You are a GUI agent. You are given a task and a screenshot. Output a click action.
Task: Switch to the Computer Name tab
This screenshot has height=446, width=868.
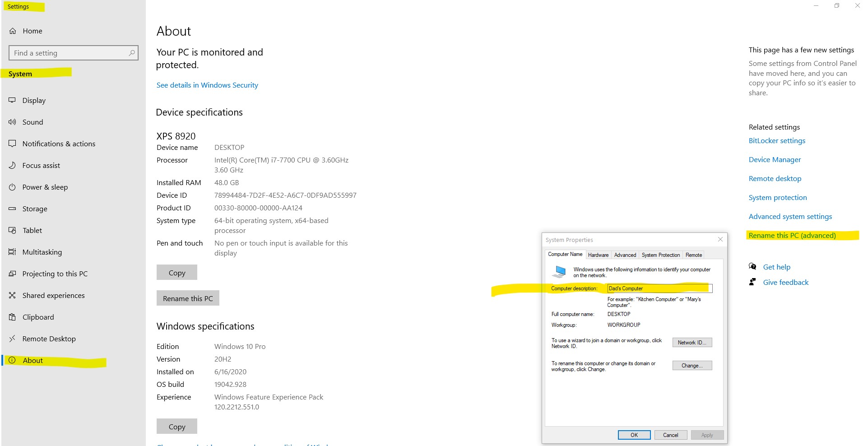pyautogui.click(x=565, y=254)
